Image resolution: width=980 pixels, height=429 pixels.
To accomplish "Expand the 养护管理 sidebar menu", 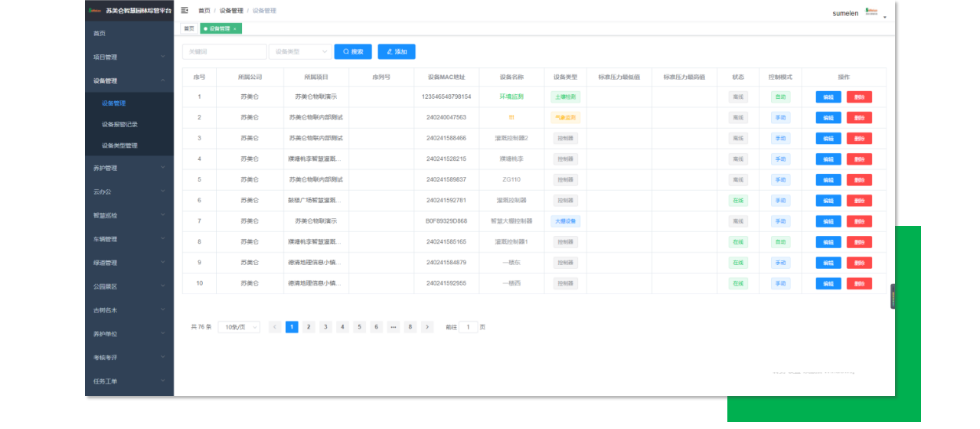I will pyautogui.click(x=129, y=168).
